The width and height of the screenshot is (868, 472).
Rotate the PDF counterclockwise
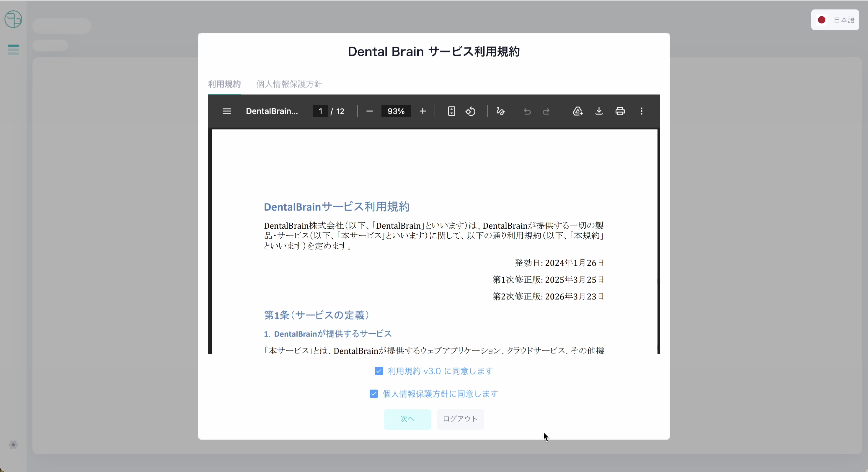tap(471, 112)
